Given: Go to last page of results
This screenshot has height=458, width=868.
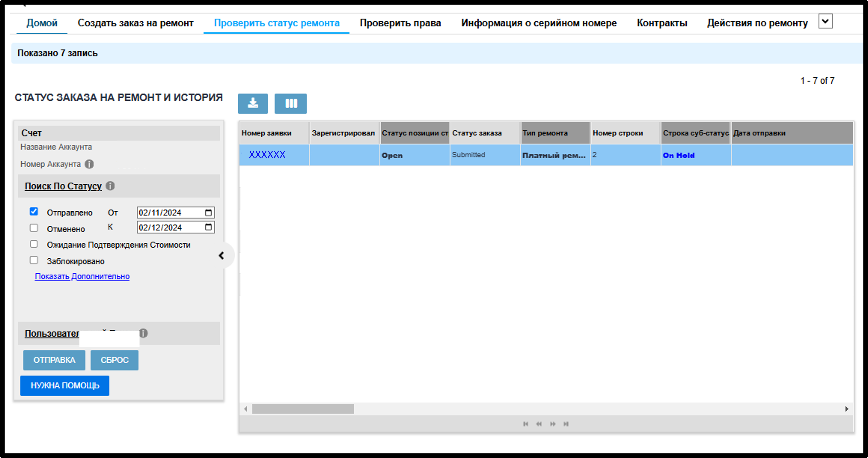Looking at the screenshot, I should pyautogui.click(x=566, y=424).
